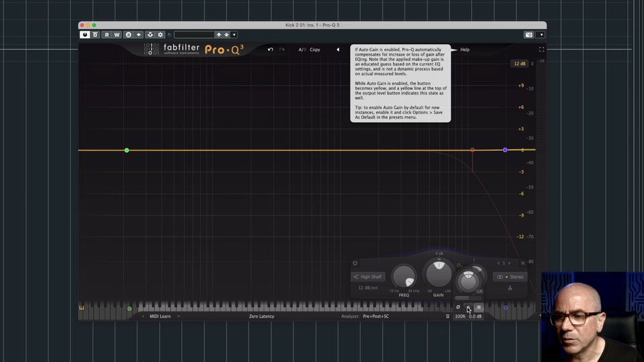
Task: Click the dynamic range ring icon above Q knob
Action: click(459, 265)
